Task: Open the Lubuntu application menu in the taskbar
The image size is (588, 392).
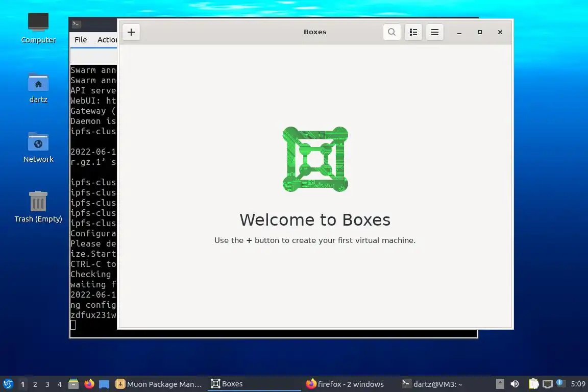Action: [x=8, y=384]
